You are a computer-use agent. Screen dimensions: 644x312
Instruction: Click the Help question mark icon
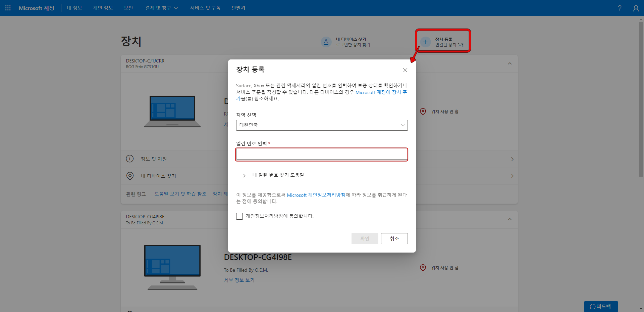click(x=620, y=8)
